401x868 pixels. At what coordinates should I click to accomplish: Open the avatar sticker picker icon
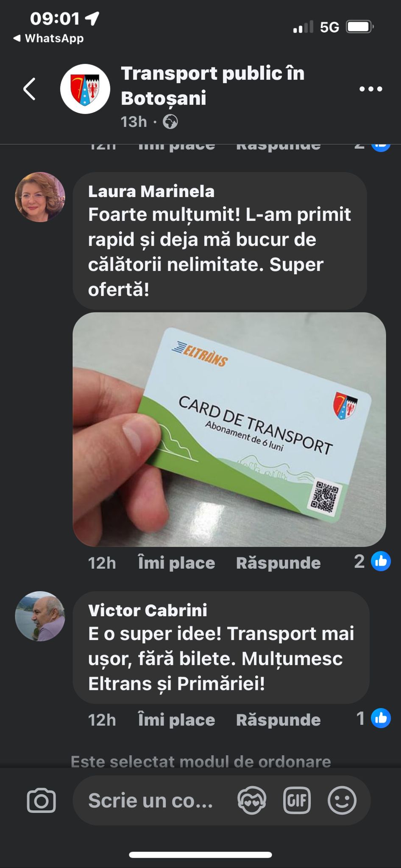click(x=252, y=801)
